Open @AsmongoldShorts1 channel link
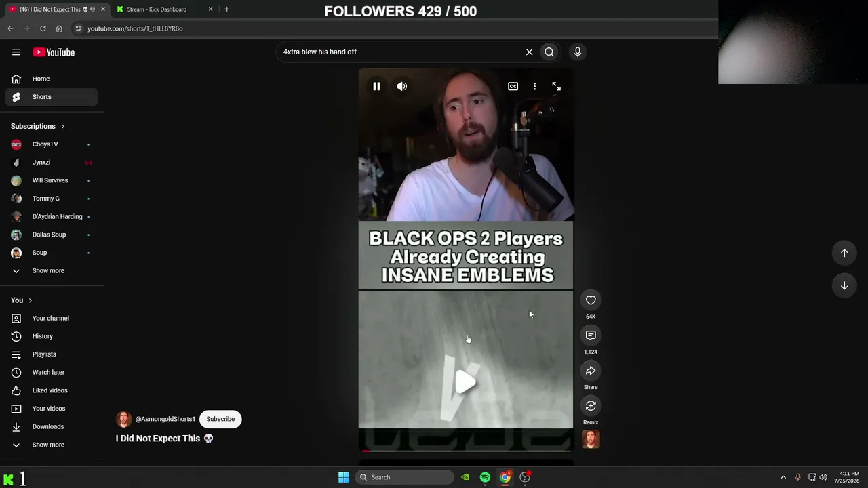The height and width of the screenshot is (488, 868). click(x=165, y=419)
